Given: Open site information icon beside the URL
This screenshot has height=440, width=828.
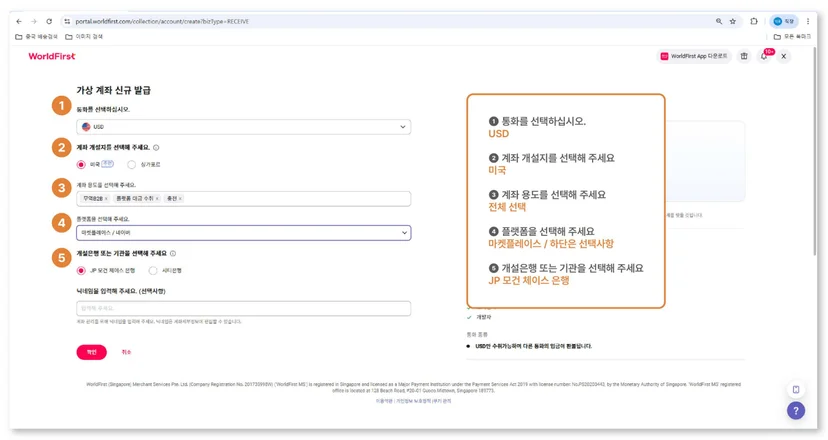Looking at the screenshot, I should 67,22.
